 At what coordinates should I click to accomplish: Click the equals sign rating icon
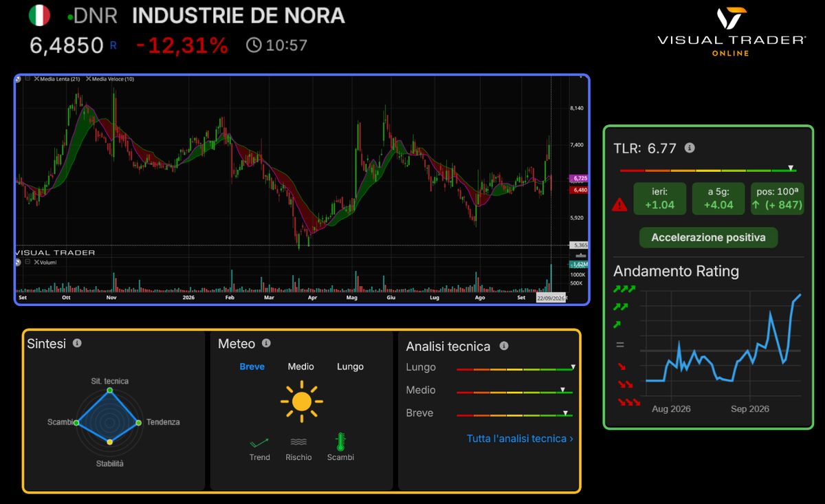[x=620, y=345]
